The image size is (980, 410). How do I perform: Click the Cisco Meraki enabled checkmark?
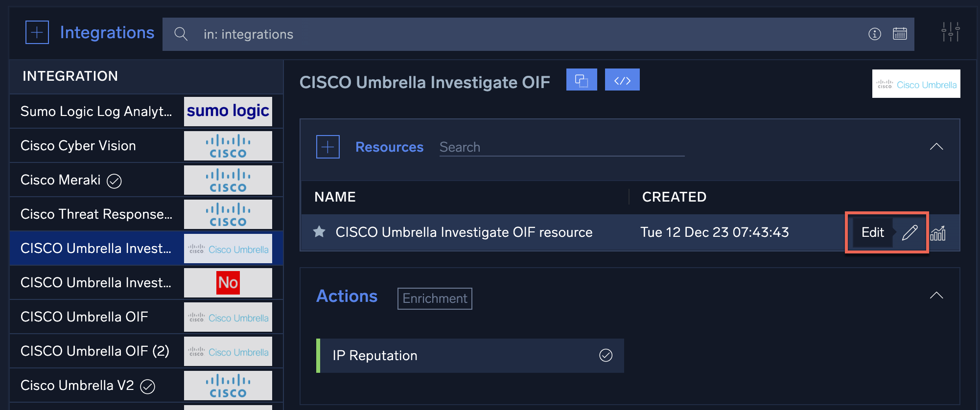tap(114, 181)
